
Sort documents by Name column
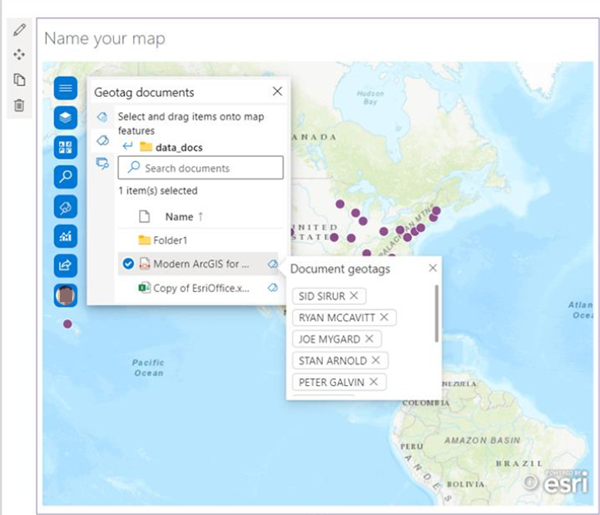pyautogui.click(x=180, y=216)
